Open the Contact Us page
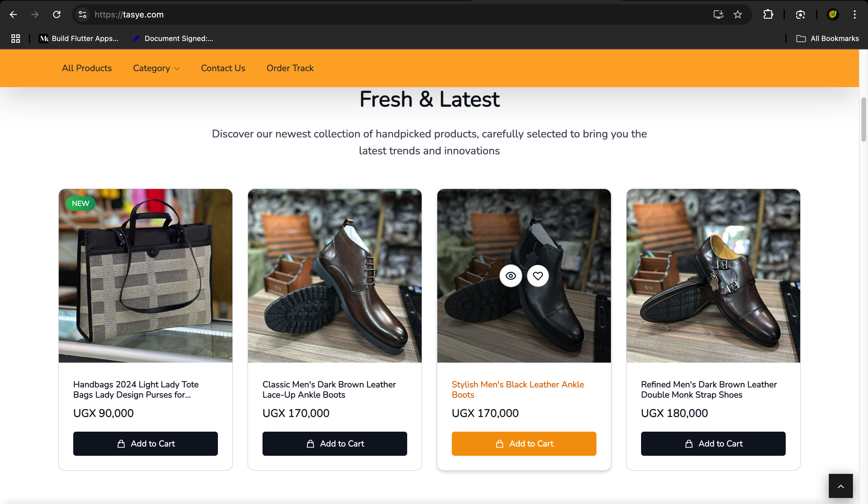868x504 pixels. point(223,68)
